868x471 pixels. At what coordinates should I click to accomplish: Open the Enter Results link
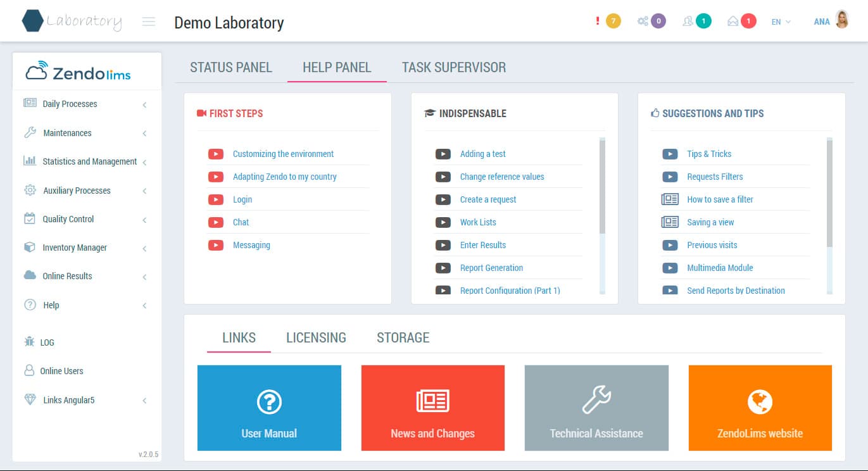tap(483, 245)
